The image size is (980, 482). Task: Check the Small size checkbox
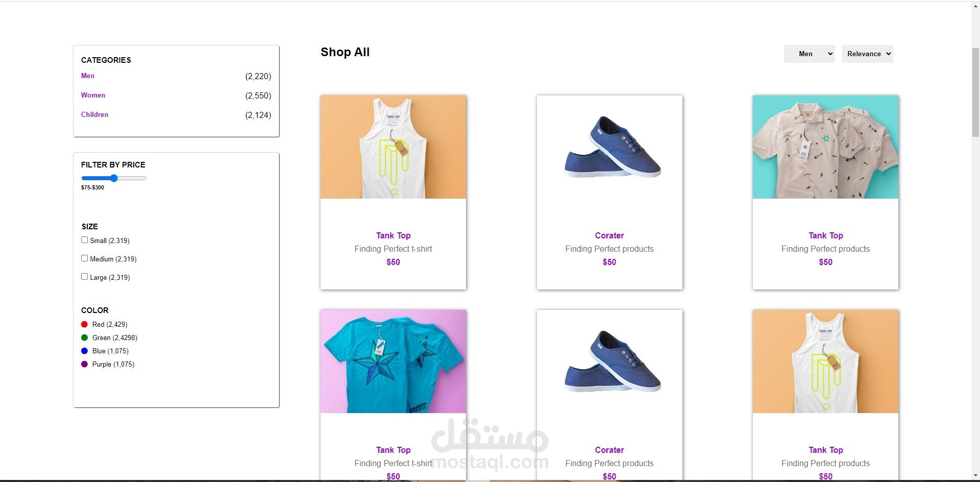click(x=85, y=240)
